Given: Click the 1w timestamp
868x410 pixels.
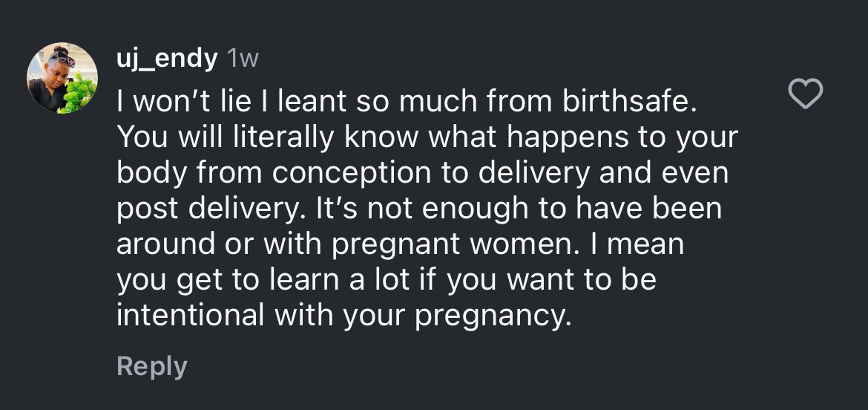Looking at the screenshot, I should coord(242,59).
